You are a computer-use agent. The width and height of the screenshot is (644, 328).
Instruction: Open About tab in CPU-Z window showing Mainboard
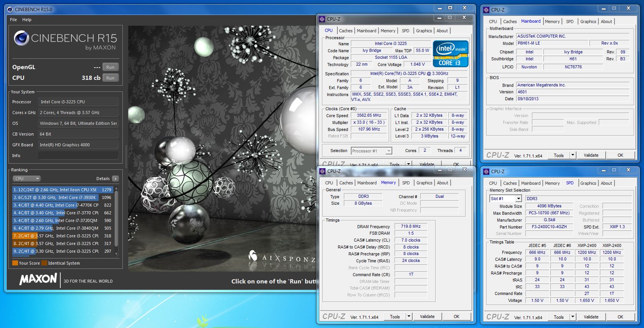606,22
